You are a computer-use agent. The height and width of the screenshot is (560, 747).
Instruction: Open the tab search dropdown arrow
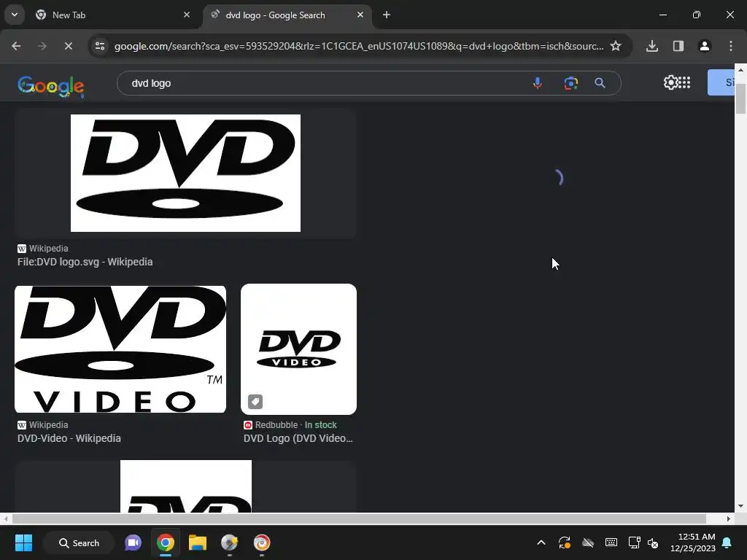point(15,15)
